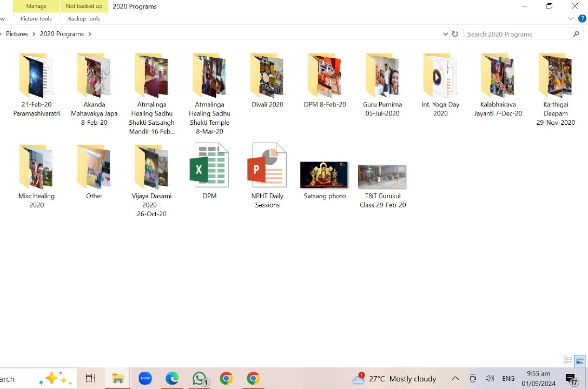Image resolution: width=588 pixels, height=389 pixels.
Task: Switch to details view layout
Action: tap(567, 361)
